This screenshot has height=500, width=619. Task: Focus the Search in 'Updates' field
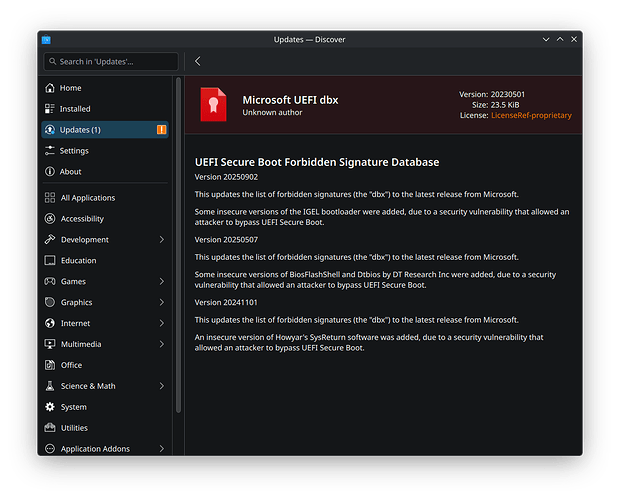click(110, 61)
